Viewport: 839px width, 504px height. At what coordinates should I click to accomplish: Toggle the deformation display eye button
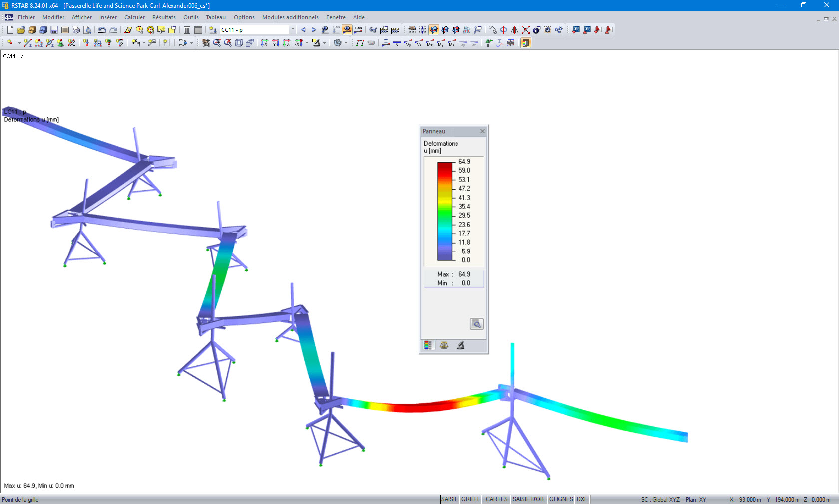(347, 30)
